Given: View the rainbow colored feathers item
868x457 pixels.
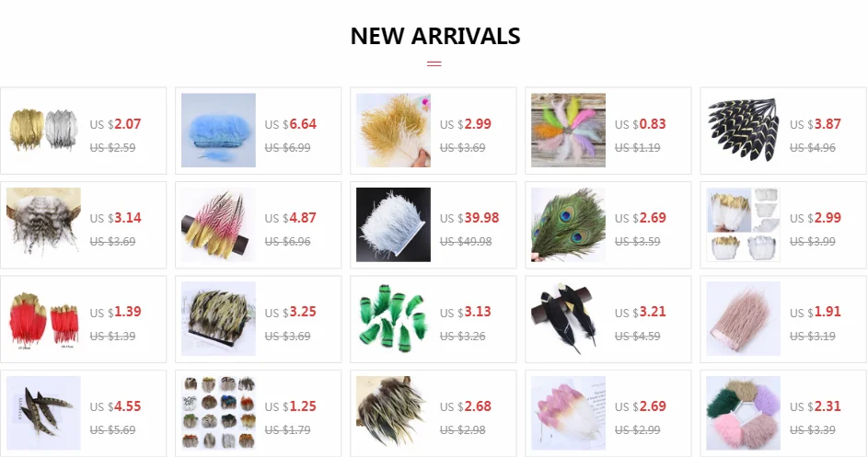Looking at the screenshot, I should click(568, 130).
